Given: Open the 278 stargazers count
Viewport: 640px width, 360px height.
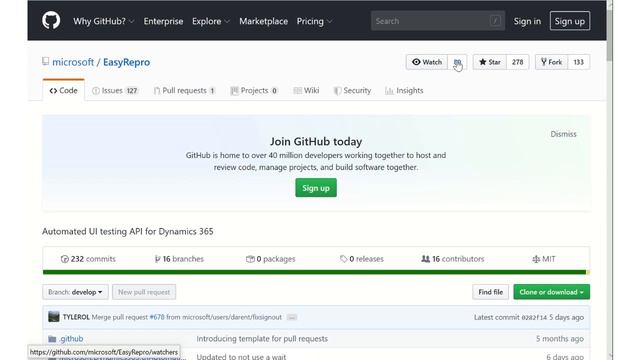Looking at the screenshot, I should pos(518,62).
